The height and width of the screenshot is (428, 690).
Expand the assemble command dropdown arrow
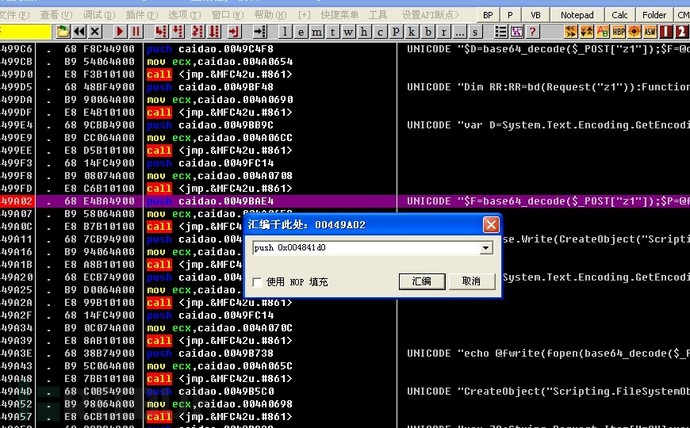point(485,248)
